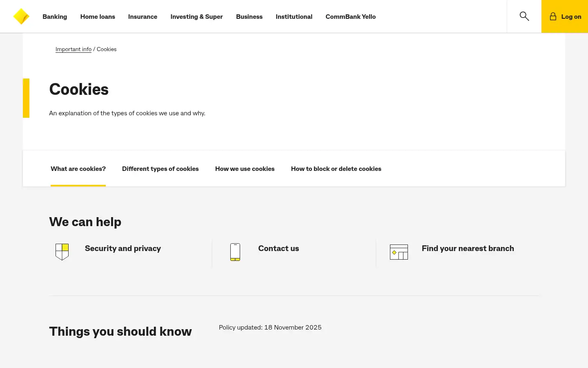Click the Log on button text

[x=571, y=17]
